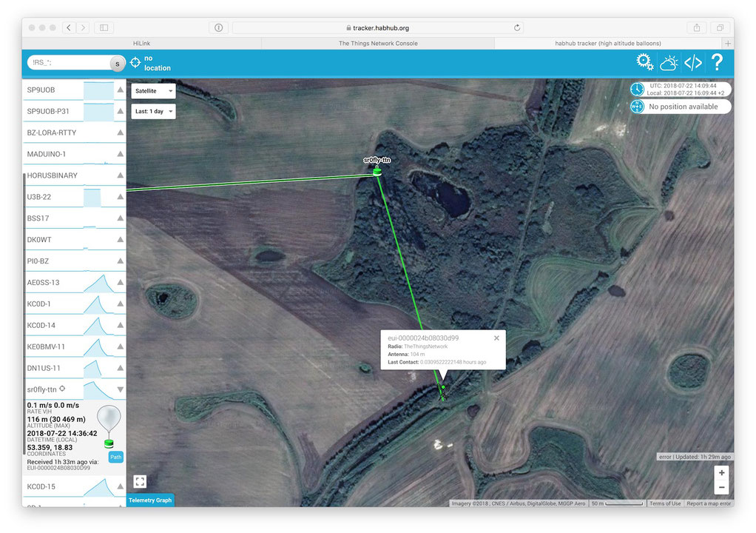The width and height of the screenshot is (756, 533).
Task: Open the 'Last: 1 day' dropdown
Action: click(x=153, y=112)
